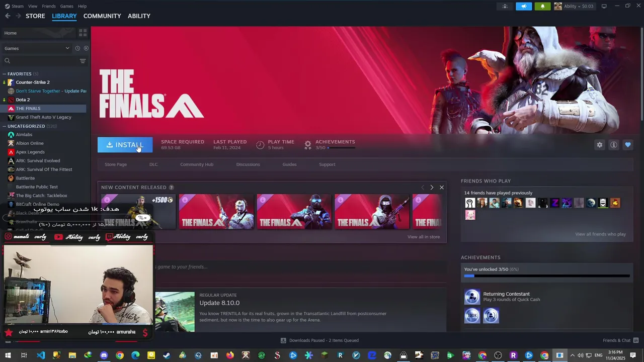This screenshot has height=362, width=644.
Task: Open the Help menu
Action: pos(83,6)
